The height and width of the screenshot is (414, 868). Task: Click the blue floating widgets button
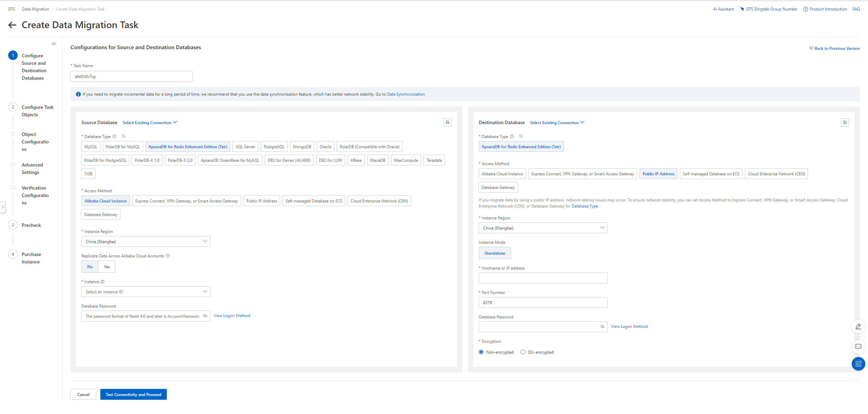point(858,364)
